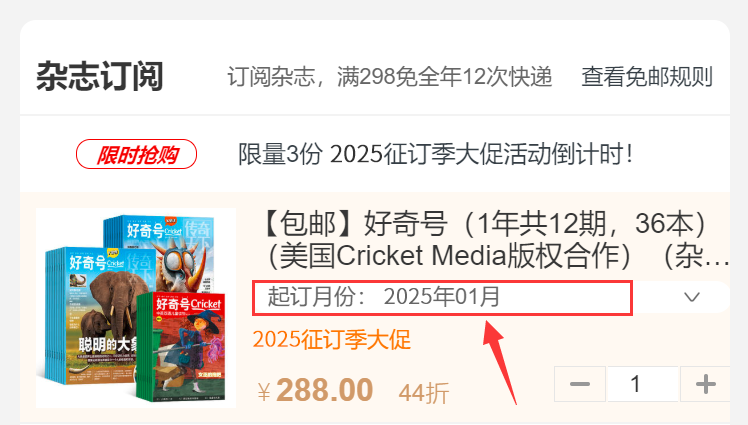The width and height of the screenshot is (748, 425).
Task: Click the ¥288.00 price
Action: [315, 391]
